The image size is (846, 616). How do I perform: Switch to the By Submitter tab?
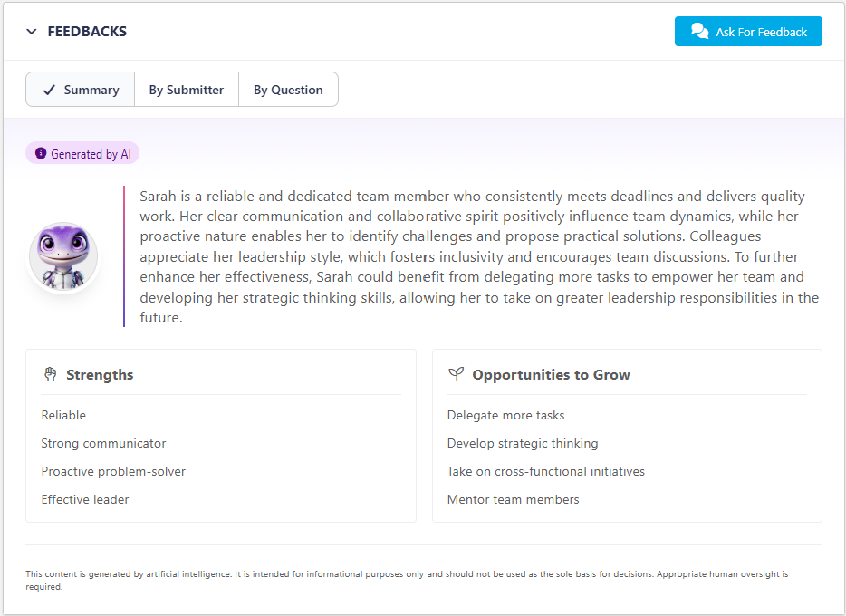(x=186, y=90)
